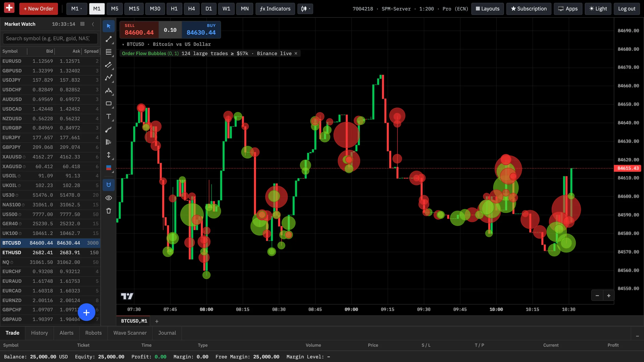Toggle Light theme mode

click(598, 9)
